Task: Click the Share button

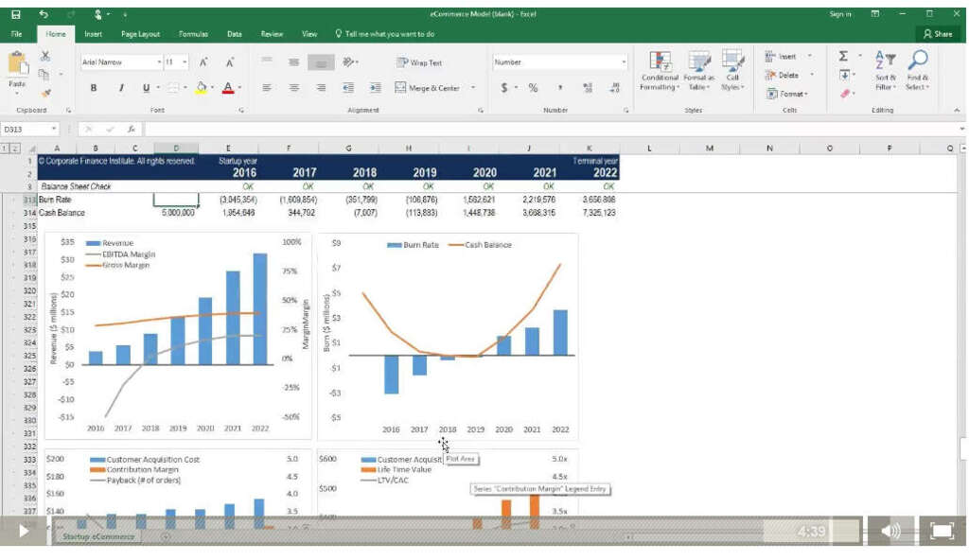Action: coord(938,34)
